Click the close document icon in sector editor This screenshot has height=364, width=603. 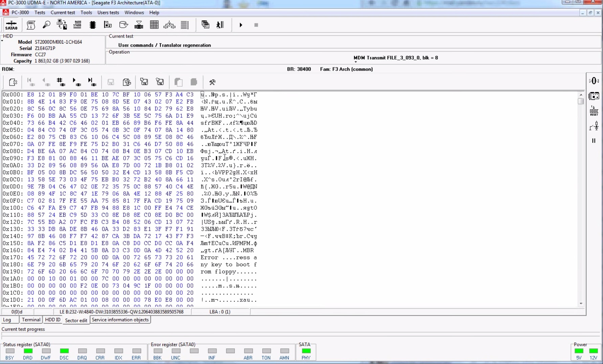[x=13, y=82]
